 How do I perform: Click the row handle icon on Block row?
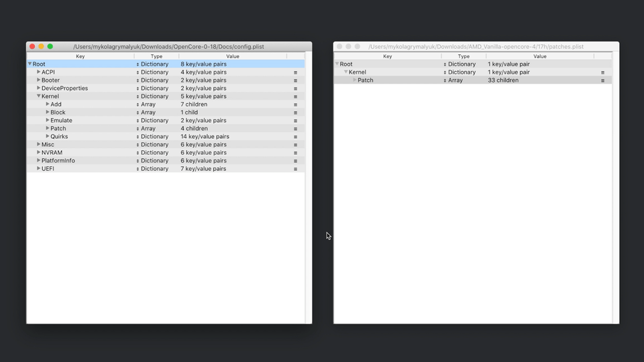click(295, 113)
